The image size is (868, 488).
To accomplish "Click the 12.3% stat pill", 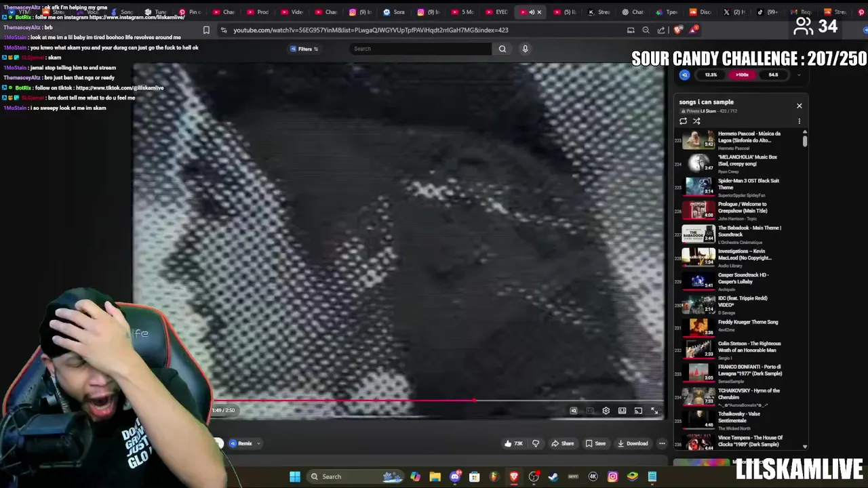I will point(711,75).
